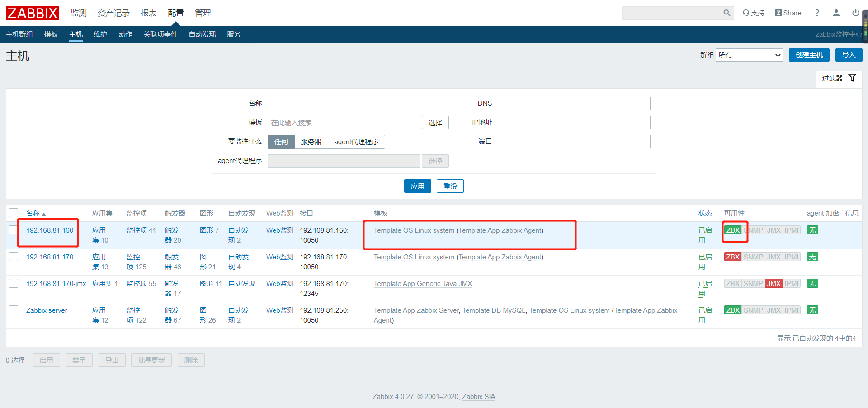Tick the select-all hosts checkbox
This screenshot has height=408, width=868.
point(14,213)
